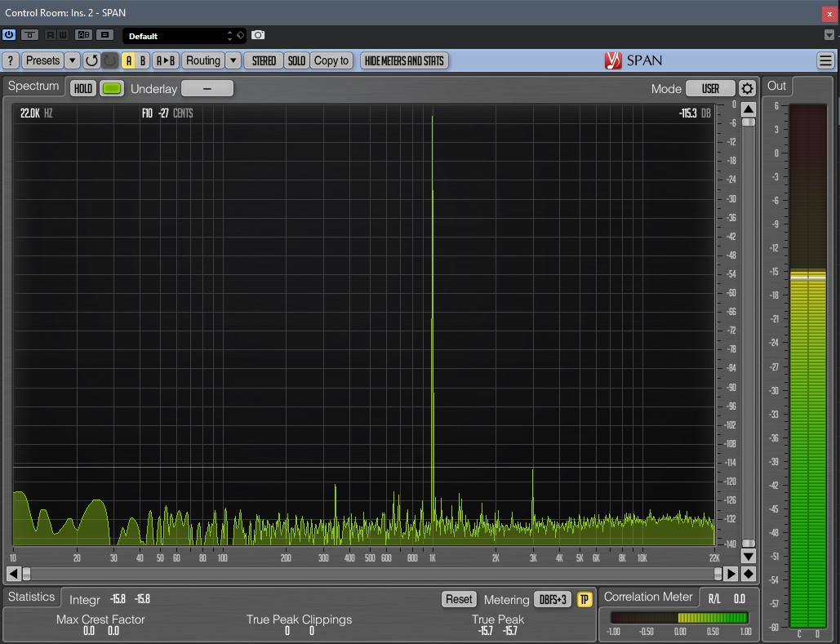The width and height of the screenshot is (840, 644).
Task: Click the Copy to button
Action: click(x=331, y=60)
